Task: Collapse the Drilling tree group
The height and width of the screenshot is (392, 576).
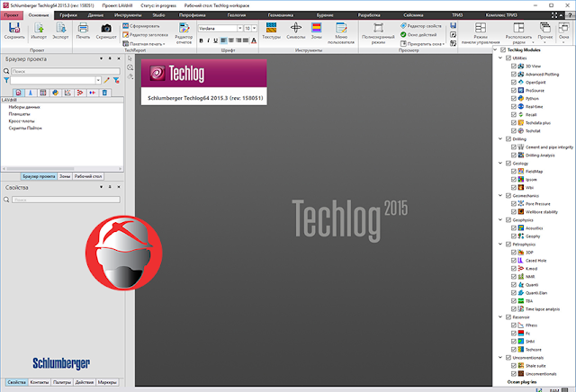Action: click(500, 138)
